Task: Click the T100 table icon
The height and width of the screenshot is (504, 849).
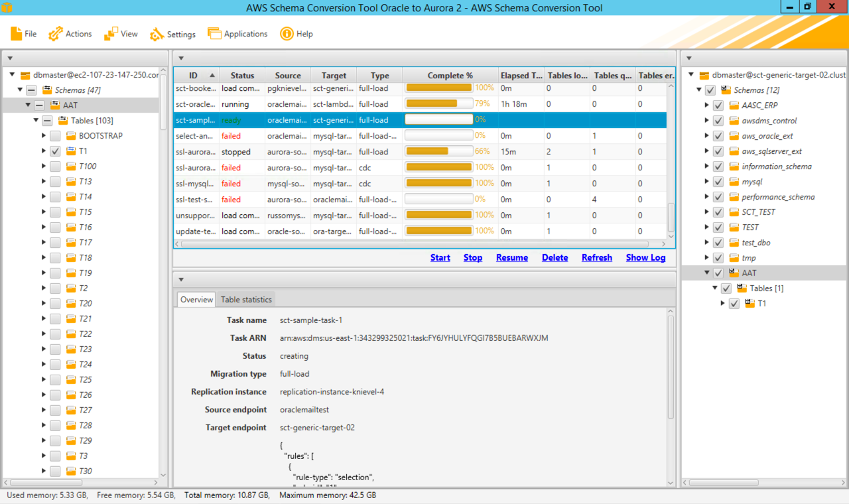Action: [x=71, y=166]
